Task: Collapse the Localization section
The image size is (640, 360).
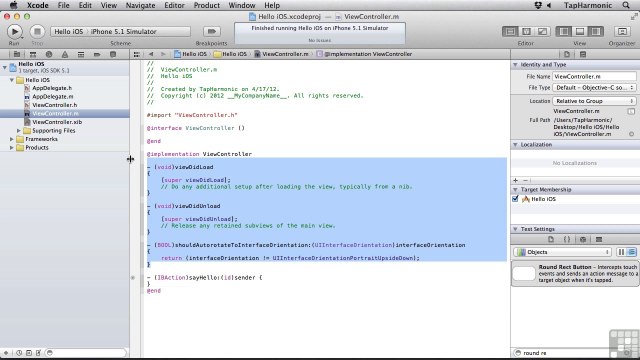Action: 515,144
